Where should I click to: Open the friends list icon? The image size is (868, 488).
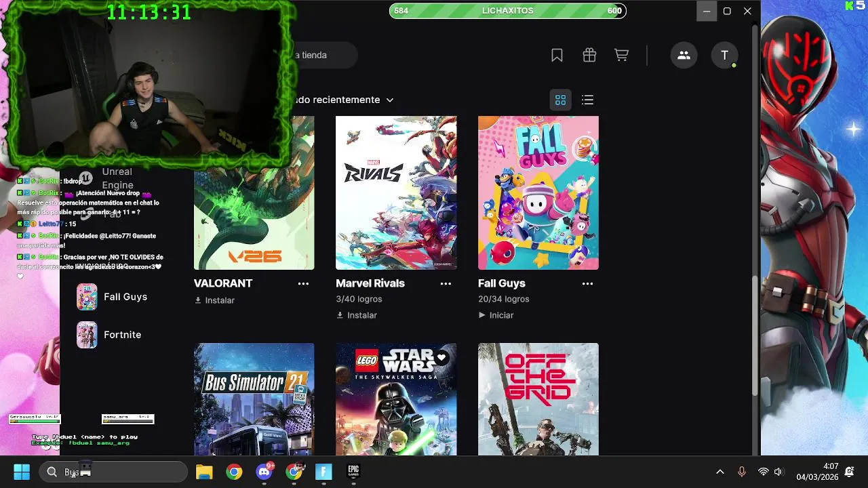pos(684,56)
